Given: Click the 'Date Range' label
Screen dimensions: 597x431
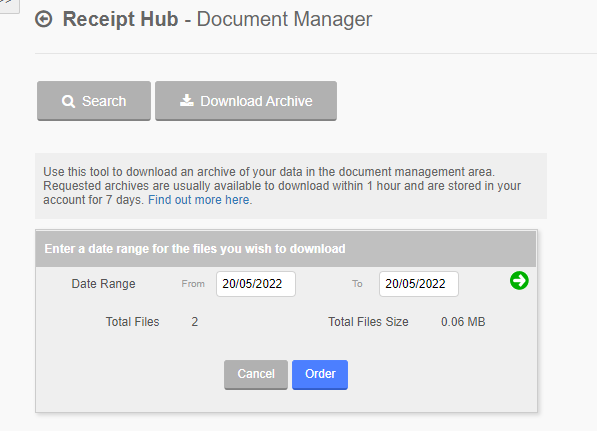Looking at the screenshot, I should [x=104, y=284].
